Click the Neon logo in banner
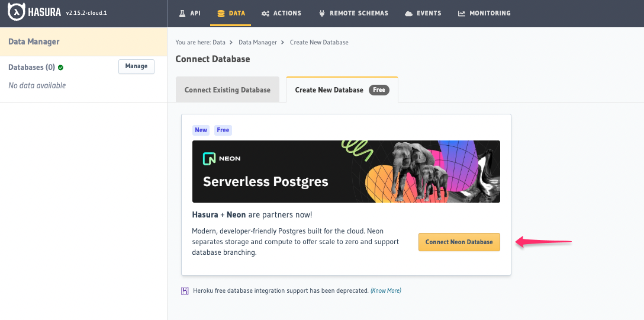Viewport: 644px width, 320px height. (x=222, y=158)
